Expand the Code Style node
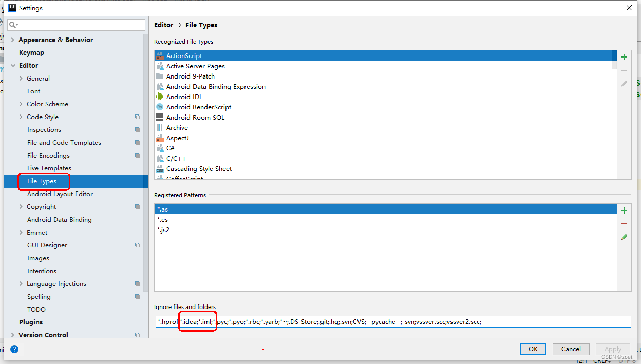 [x=21, y=117]
